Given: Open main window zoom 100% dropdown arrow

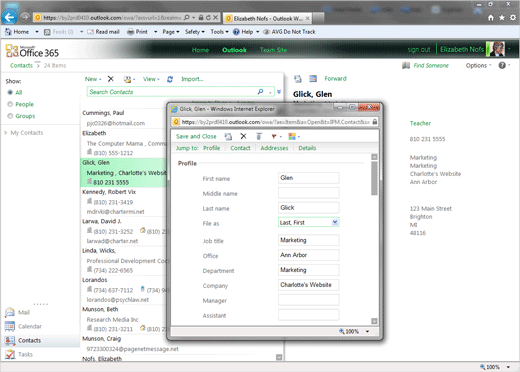Looking at the screenshot, I should [508, 367].
